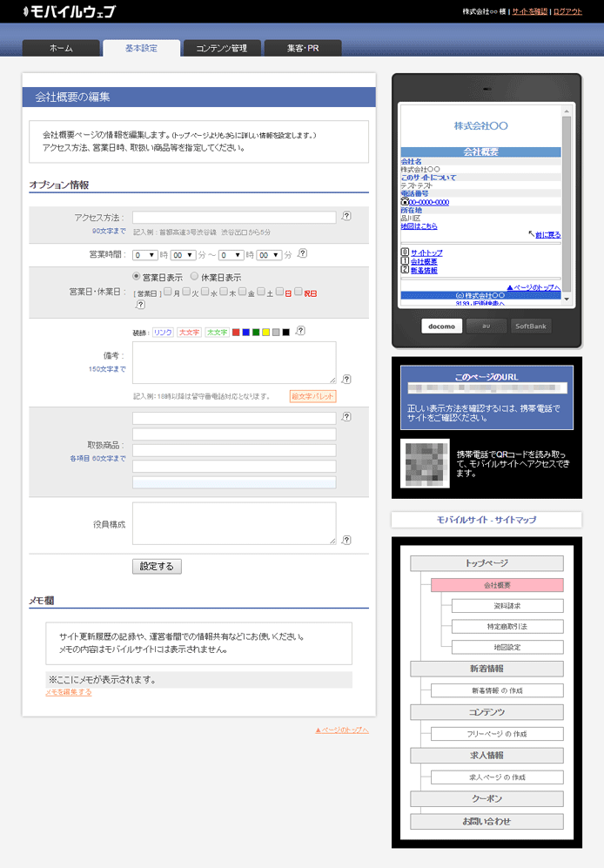Check the 月 (Monday) checkbox

[x=168, y=293]
